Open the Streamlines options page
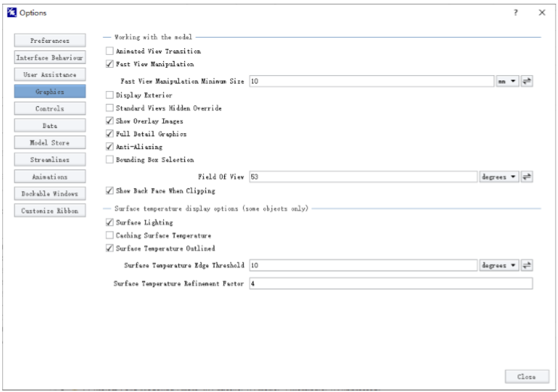The image size is (558, 392). click(50, 160)
